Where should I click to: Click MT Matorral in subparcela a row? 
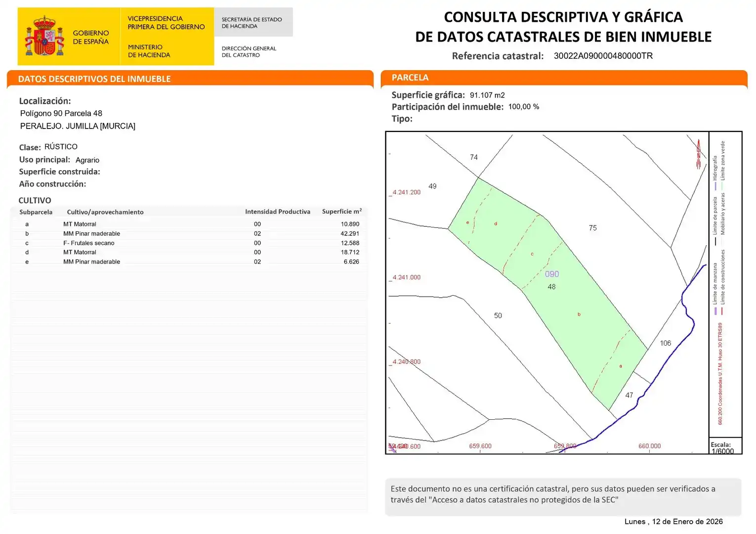point(80,224)
